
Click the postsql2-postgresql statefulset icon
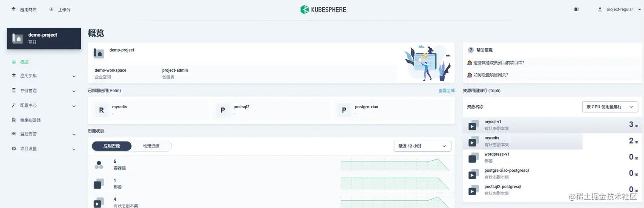[x=473, y=190]
